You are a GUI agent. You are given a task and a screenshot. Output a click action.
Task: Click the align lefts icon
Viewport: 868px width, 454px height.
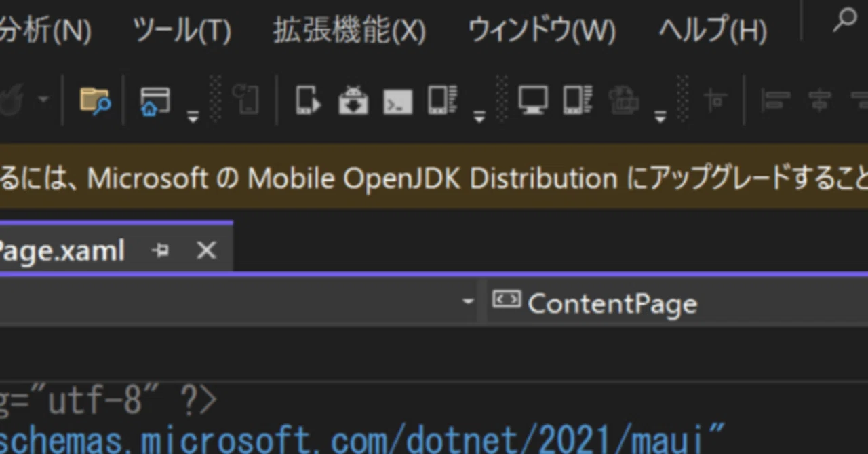coord(776,100)
